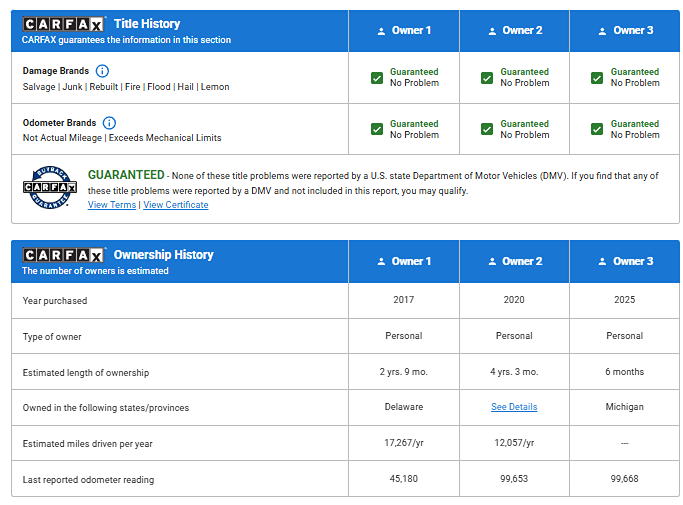The height and width of the screenshot is (505, 683).
Task: Click the Owner 3 person icon in Ownership History
Action: [602, 262]
